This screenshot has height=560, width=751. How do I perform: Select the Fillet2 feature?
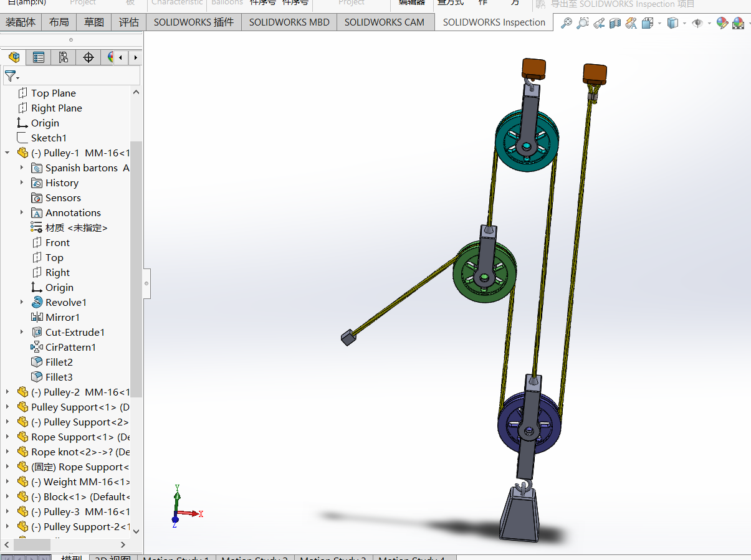click(59, 362)
